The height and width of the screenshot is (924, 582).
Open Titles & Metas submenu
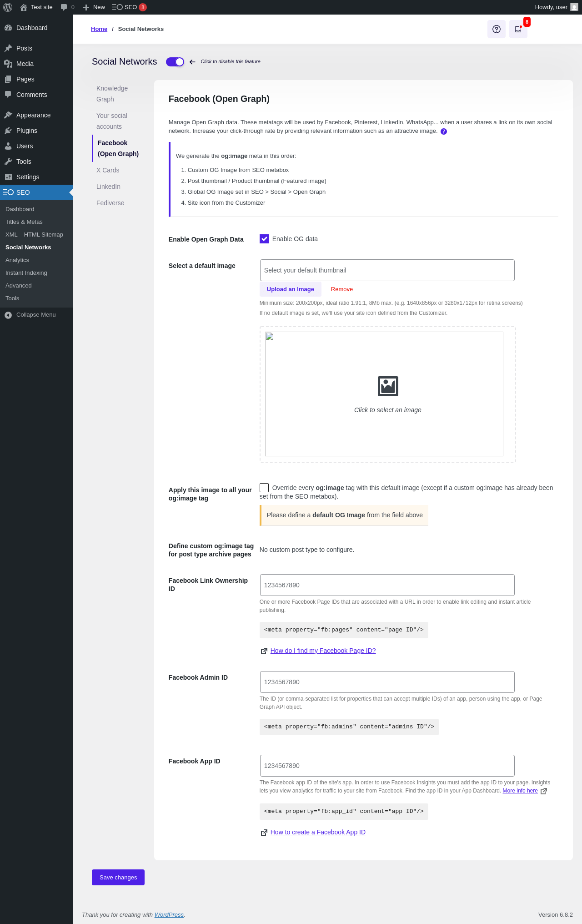click(x=36, y=222)
